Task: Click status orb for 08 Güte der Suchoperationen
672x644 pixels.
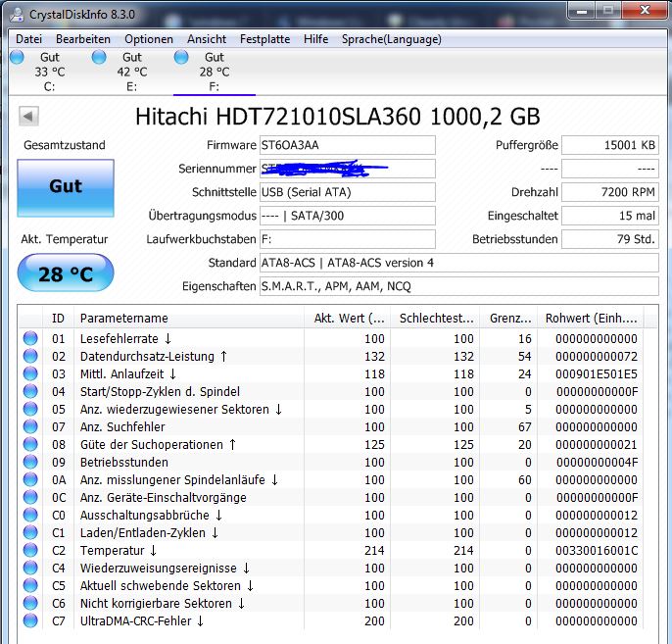Action: tap(30, 444)
